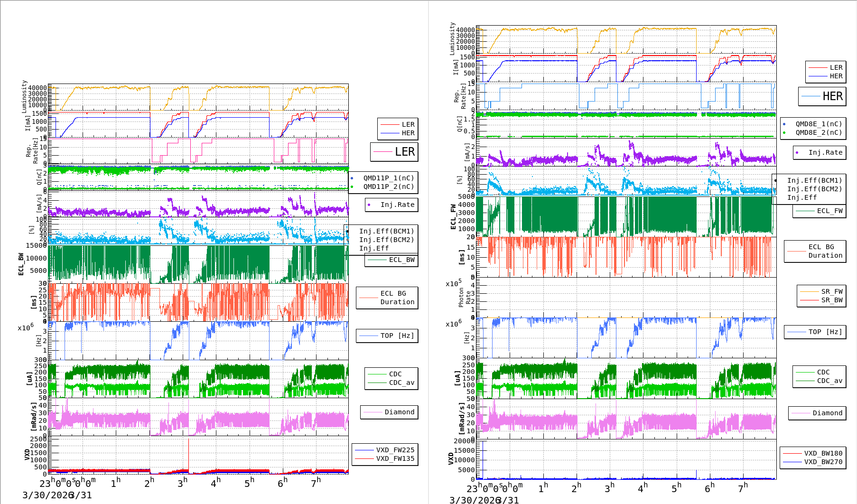Click the QMD8E_1(nC) legend entry
This screenshot has width=857, height=504.
[x=818, y=124]
